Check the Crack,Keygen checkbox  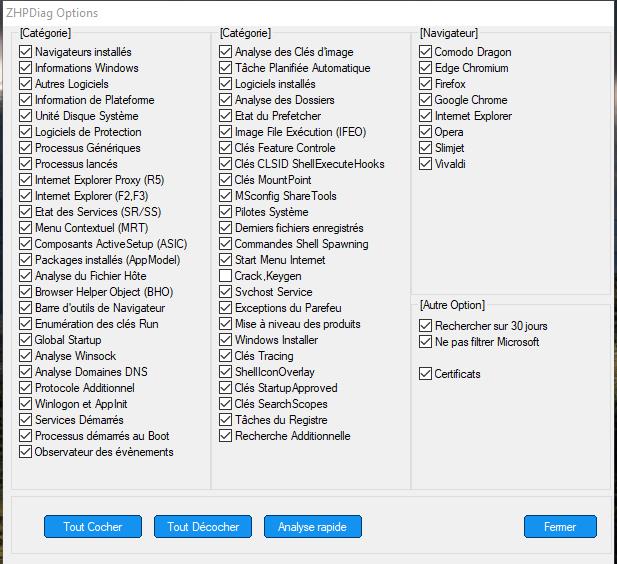point(226,276)
